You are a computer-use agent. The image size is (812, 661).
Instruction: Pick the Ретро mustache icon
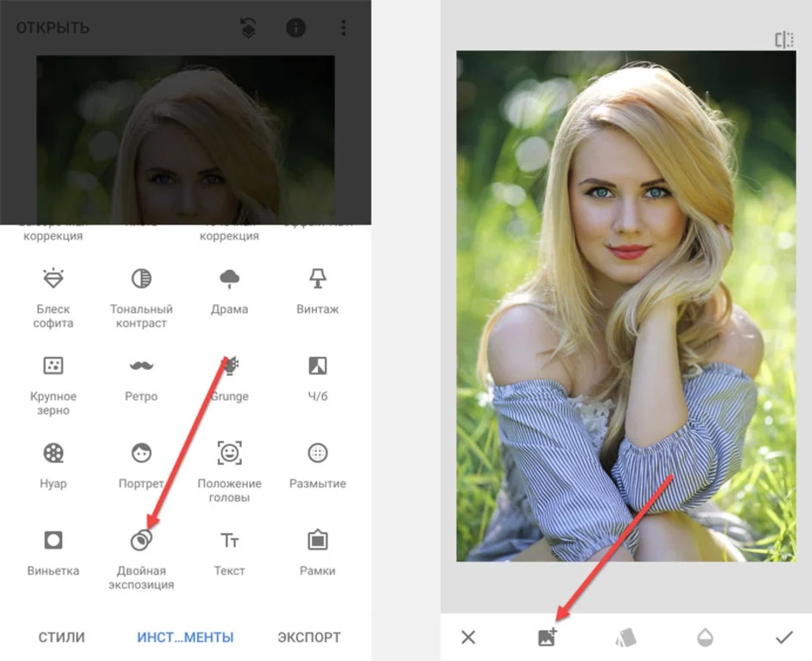click(x=142, y=365)
